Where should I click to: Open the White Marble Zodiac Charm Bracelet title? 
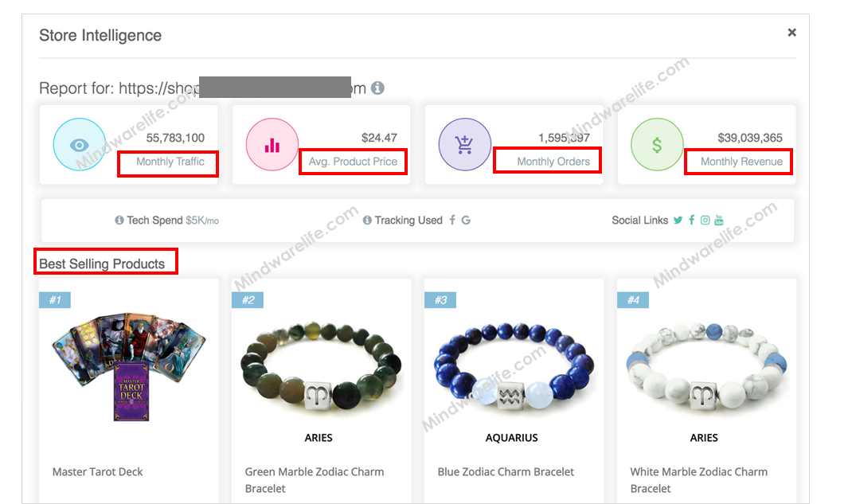pos(699,480)
